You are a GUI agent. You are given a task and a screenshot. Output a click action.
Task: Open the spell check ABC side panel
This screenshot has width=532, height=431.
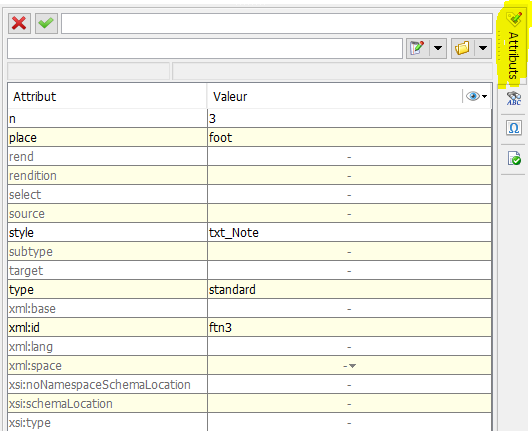pos(514,98)
